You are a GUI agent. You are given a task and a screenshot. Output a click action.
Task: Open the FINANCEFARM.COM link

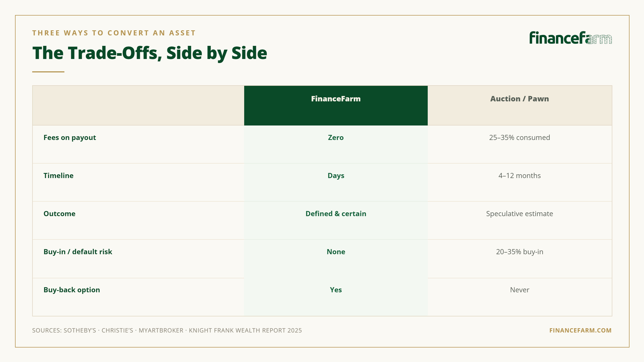pos(580,330)
